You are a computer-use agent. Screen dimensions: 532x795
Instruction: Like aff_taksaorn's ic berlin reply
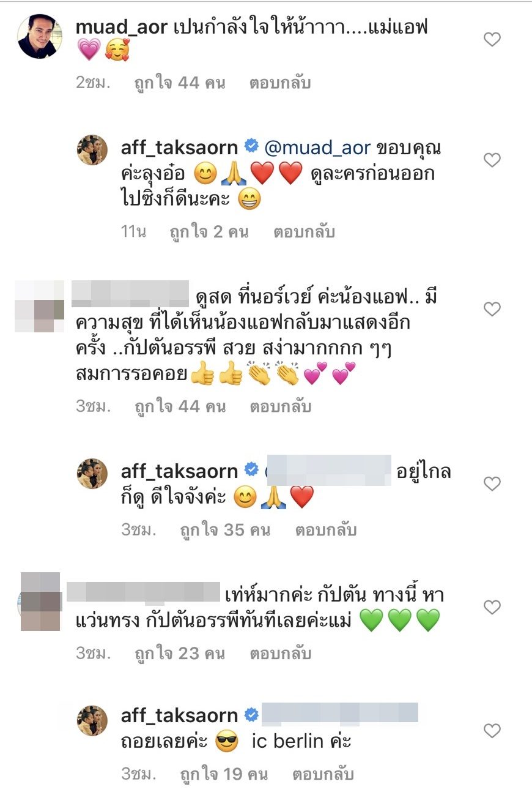(x=492, y=730)
